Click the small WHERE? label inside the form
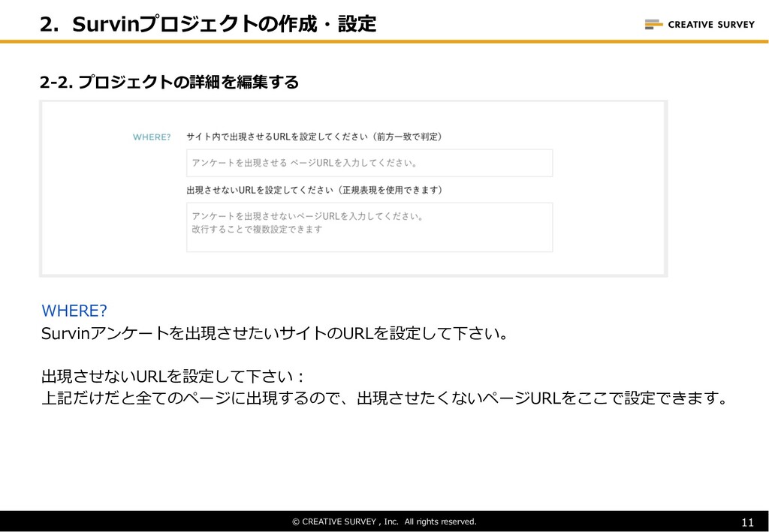 pos(152,137)
